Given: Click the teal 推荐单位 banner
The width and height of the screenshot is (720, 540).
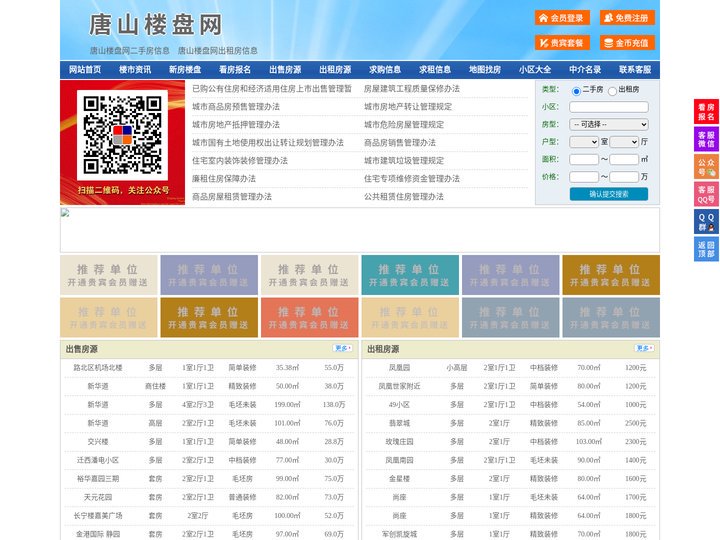Looking at the screenshot, I should pos(410,275).
